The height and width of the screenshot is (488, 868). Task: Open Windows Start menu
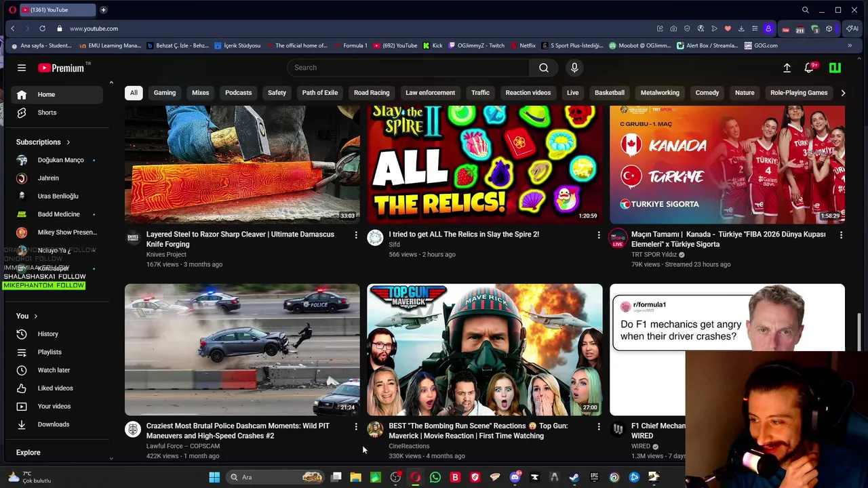[214, 477]
